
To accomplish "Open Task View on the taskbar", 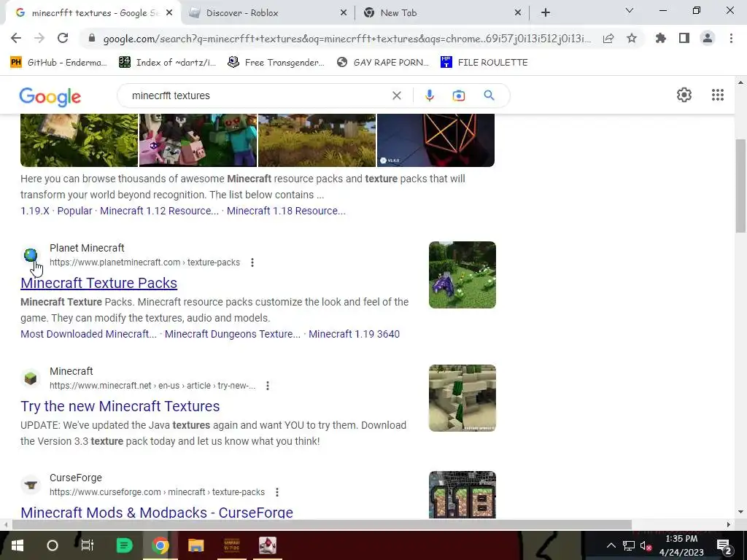I will [x=88, y=545].
